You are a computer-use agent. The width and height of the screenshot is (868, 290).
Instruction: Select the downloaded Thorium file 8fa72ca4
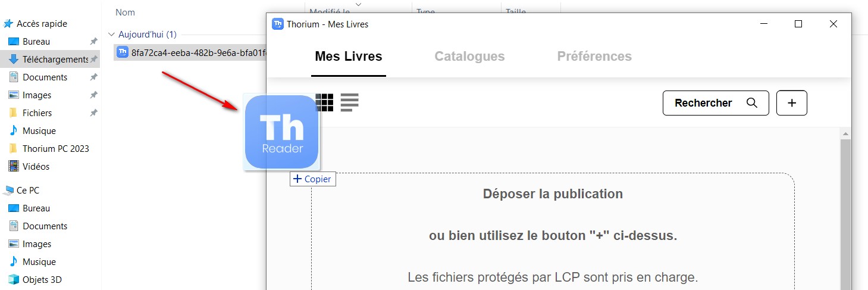[190, 52]
